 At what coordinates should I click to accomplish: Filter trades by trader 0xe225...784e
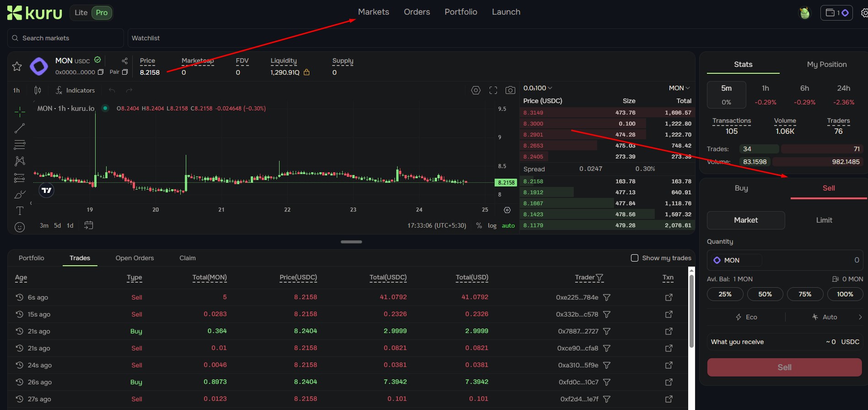[x=607, y=297]
